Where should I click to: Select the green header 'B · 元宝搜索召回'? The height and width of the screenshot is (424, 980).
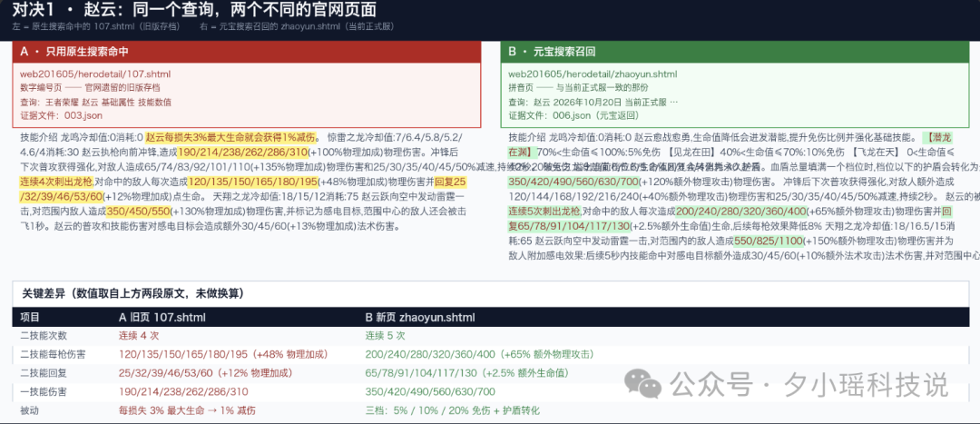736,52
